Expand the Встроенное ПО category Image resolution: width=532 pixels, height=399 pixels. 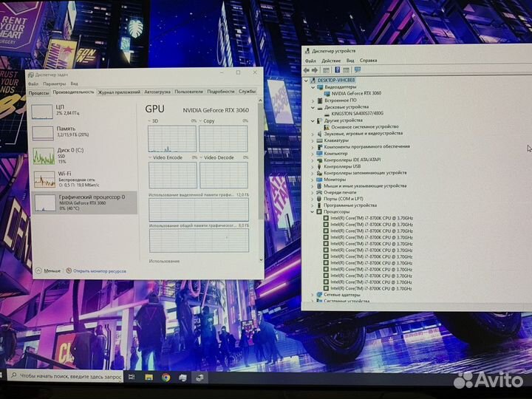313,100
